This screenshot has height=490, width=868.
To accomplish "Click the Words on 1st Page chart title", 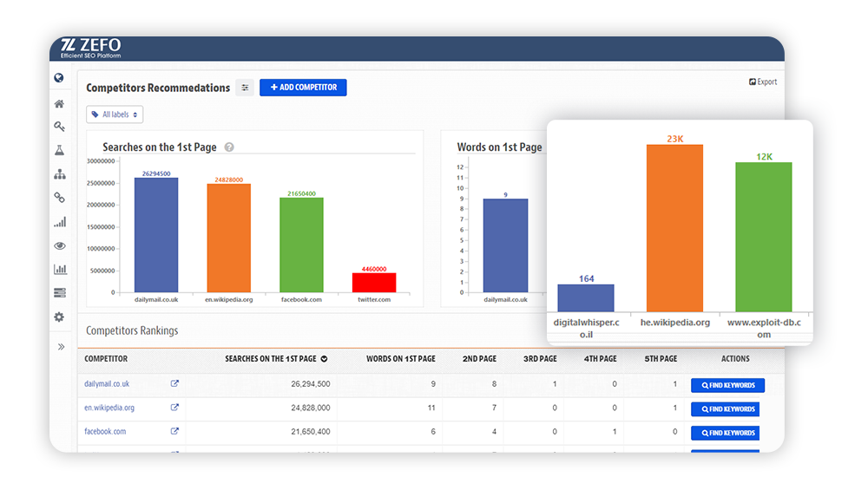I will point(499,147).
